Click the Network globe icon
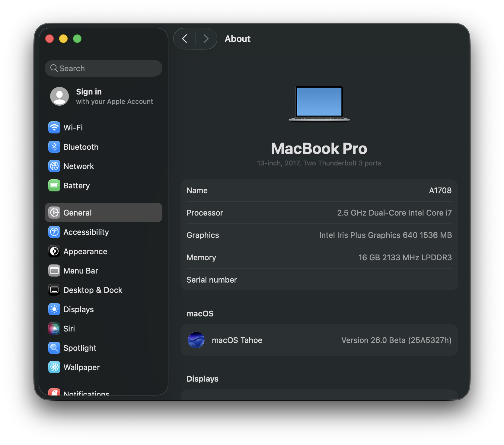The image size is (504, 445). click(x=54, y=166)
